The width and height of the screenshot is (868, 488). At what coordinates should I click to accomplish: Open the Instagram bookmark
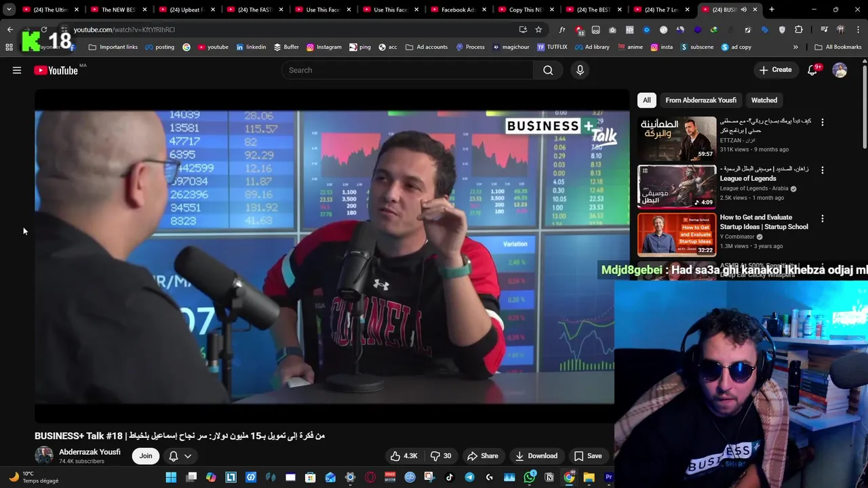pos(324,47)
